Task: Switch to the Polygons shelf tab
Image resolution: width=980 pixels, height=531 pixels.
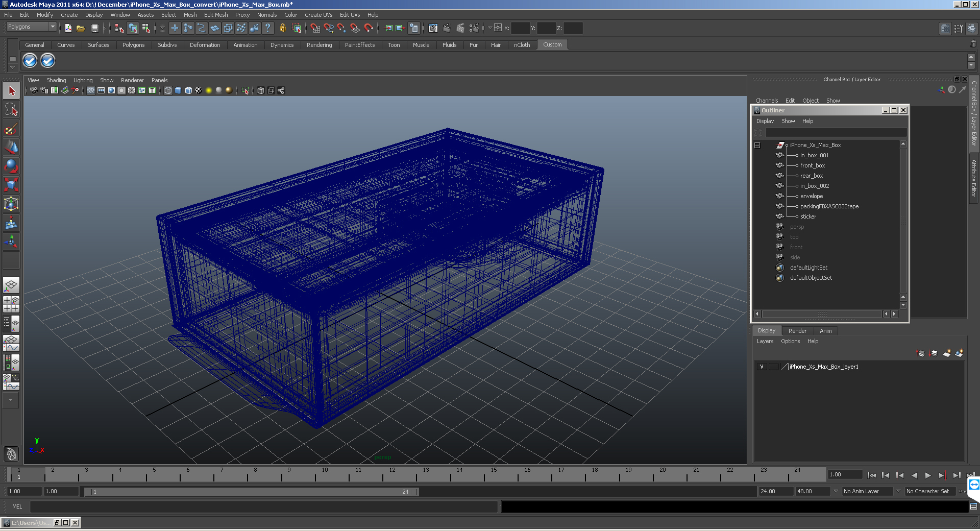Action: point(133,45)
